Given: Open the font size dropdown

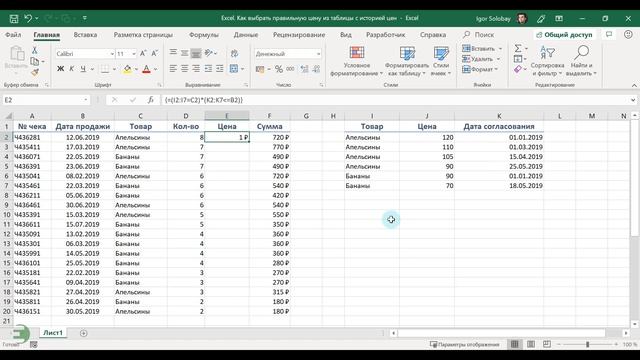Looking at the screenshot, I should 133,54.
